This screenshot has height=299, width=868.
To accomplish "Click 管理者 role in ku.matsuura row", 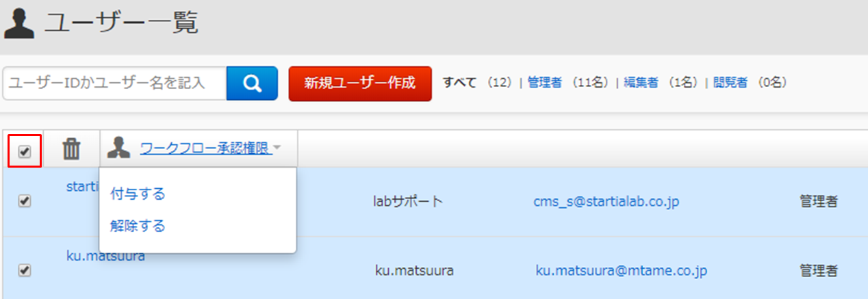I will (x=819, y=271).
